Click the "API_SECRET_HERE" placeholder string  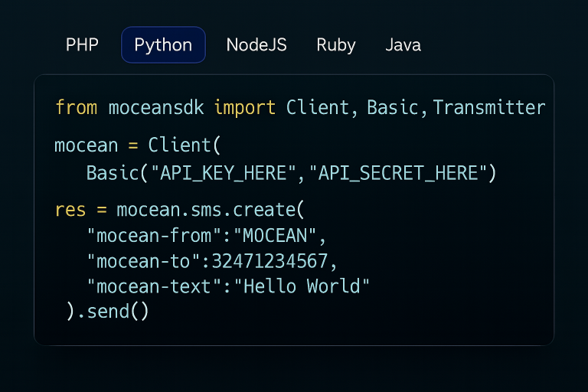[398, 173]
